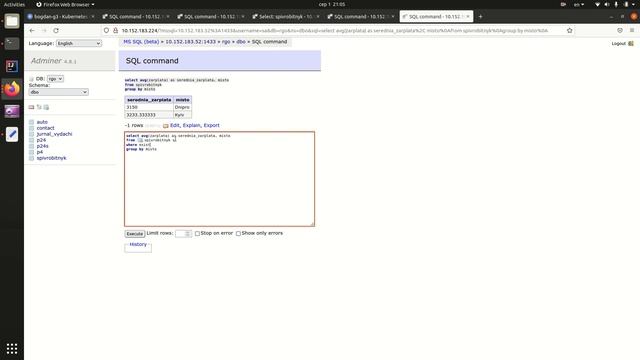
Task: Switch to the second SQL command tab
Action: click(x=210, y=17)
